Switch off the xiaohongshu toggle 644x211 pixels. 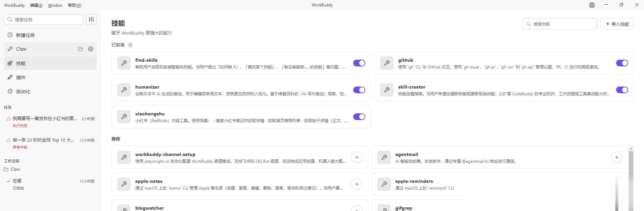359,117
